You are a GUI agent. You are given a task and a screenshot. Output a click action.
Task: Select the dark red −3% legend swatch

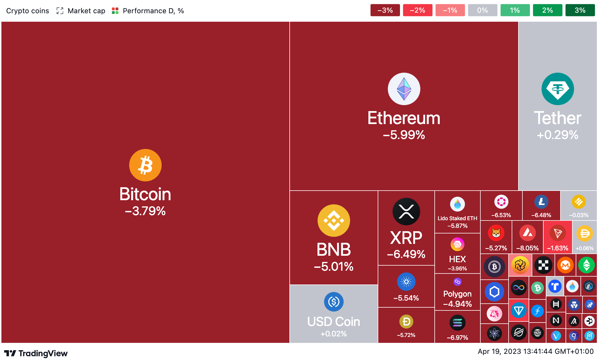pyautogui.click(x=385, y=10)
